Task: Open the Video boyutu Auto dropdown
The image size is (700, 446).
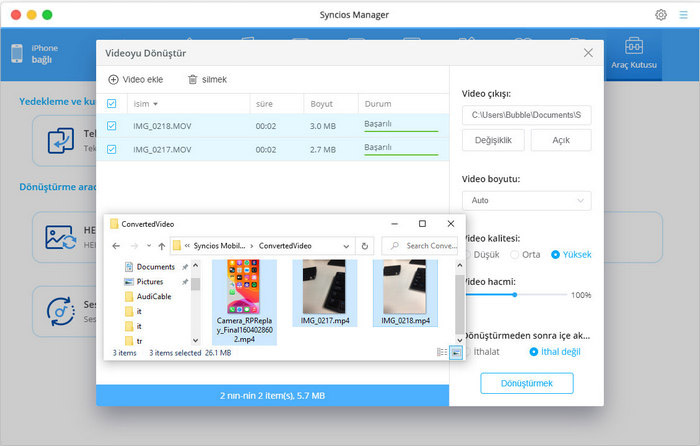Action: pos(526,200)
